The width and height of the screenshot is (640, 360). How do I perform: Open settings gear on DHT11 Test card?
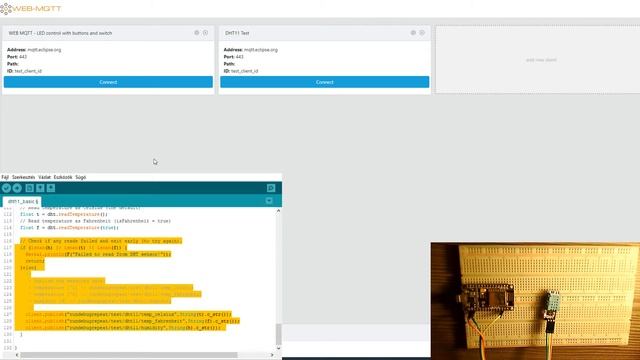coord(413,33)
